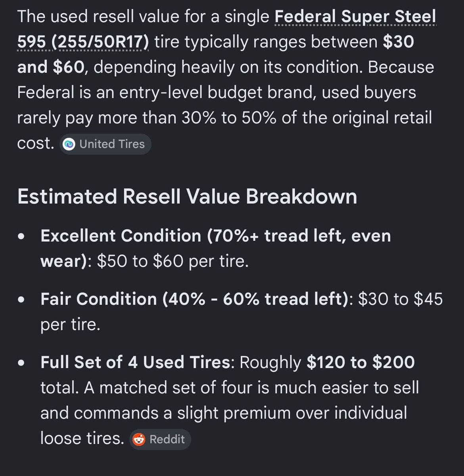The width and height of the screenshot is (464, 476).
Task: Follow the underlined Federal Super Steel link
Action: pos(355,17)
